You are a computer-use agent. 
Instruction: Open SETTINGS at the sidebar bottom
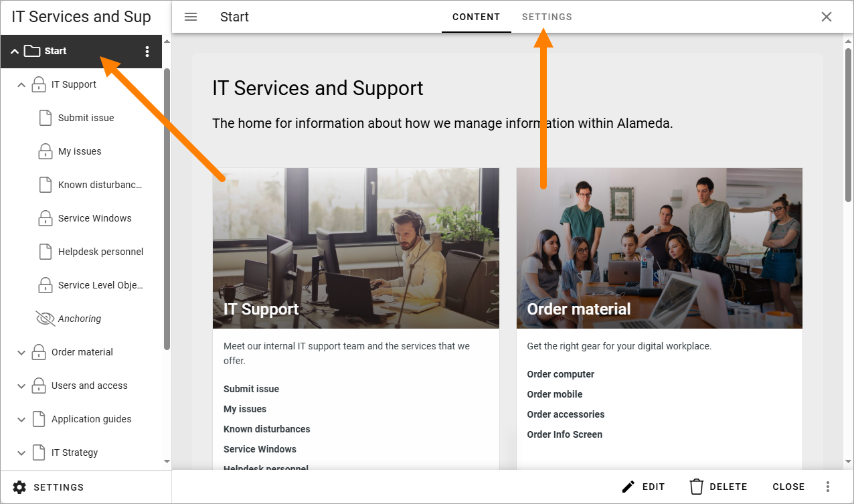click(x=48, y=487)
